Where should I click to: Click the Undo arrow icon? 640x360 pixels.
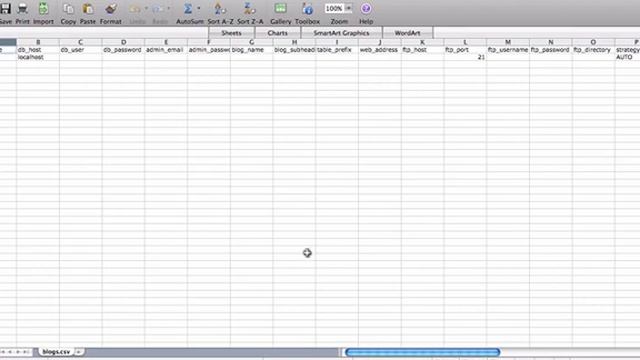(x=135, y=9)
